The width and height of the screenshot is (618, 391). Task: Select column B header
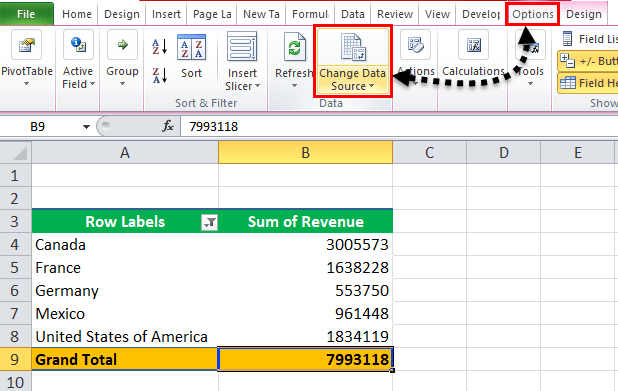[x=305, y=153]
